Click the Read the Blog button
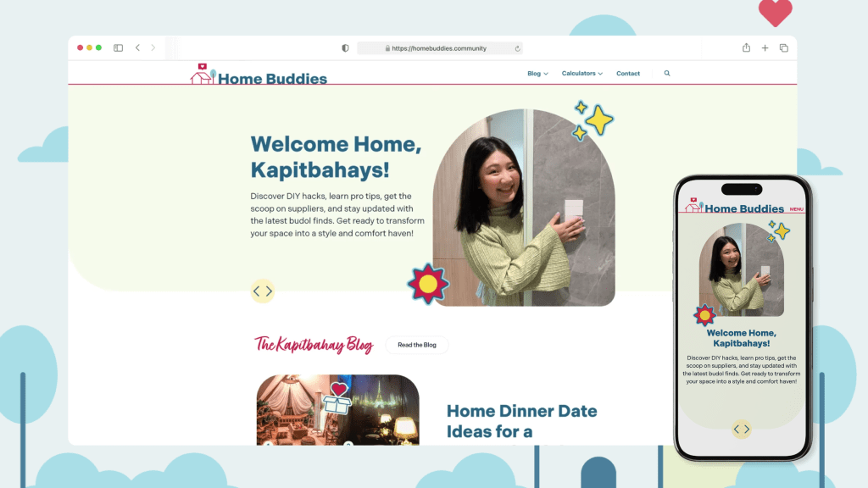 point(417,345)
